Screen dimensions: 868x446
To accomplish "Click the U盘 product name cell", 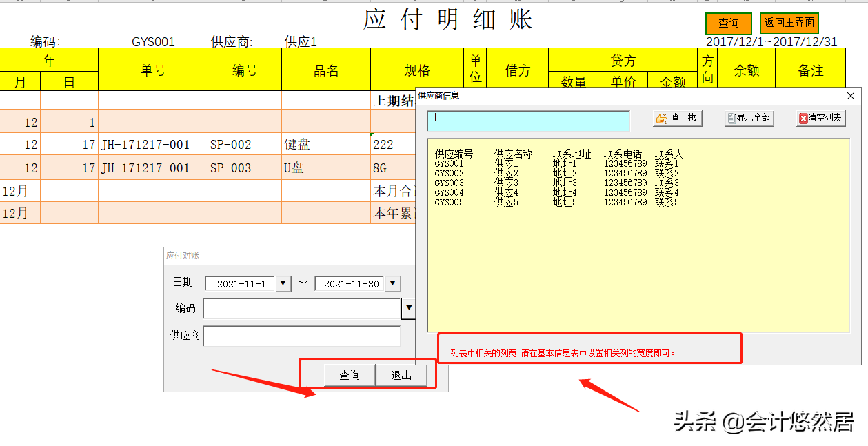I will point(326,168).
